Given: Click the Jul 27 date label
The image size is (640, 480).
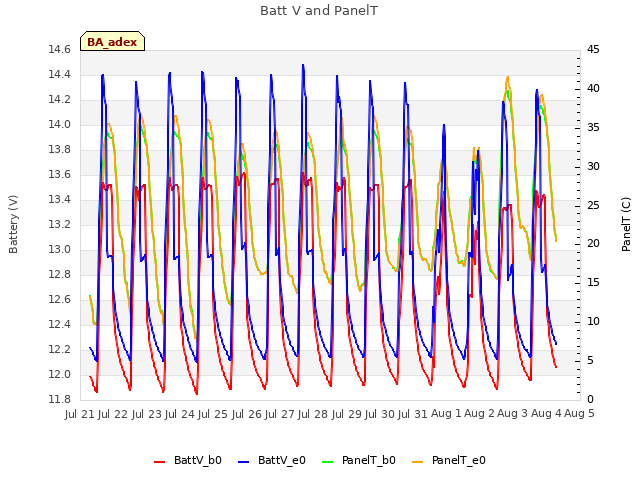Looking at the screenshot, I should pos(280,414).
